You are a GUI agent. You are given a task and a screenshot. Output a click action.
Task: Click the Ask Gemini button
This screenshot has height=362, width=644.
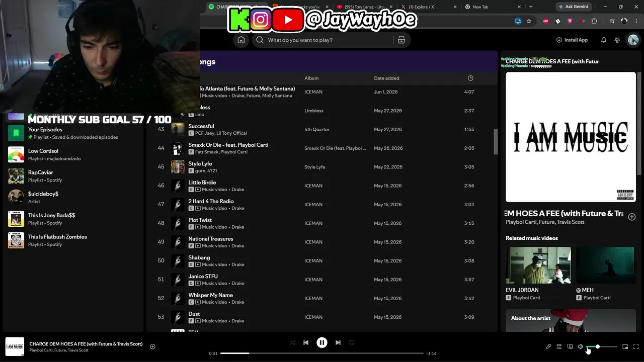pos(574,7)
